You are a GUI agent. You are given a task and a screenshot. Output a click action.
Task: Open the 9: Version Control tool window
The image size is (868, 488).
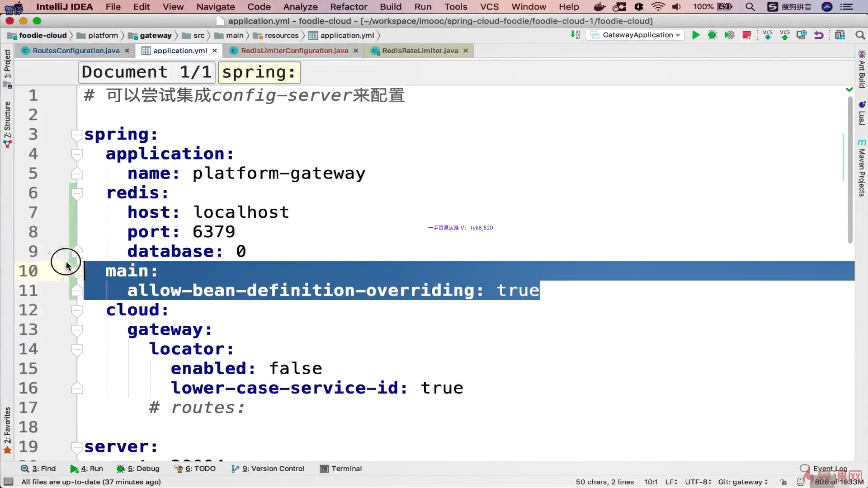[268, 469]
